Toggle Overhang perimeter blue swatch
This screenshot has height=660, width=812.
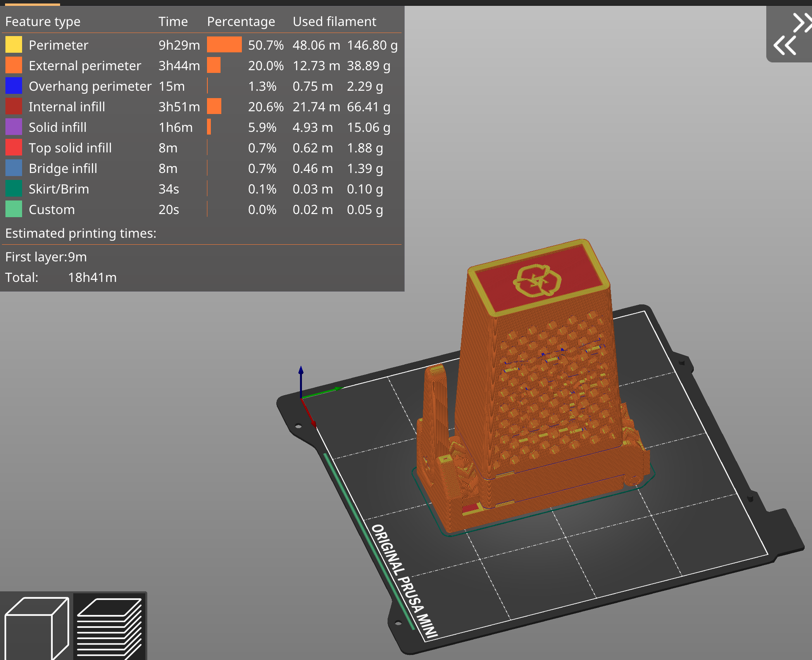[14, 86]
